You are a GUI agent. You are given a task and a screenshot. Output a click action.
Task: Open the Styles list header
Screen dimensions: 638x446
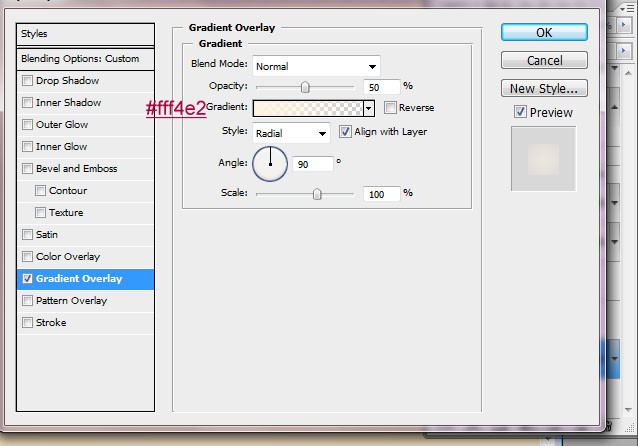click(x=86, y=34)
